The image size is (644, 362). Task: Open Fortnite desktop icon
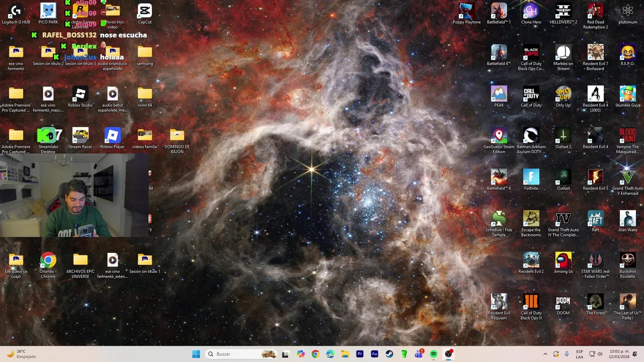point(531,180)
